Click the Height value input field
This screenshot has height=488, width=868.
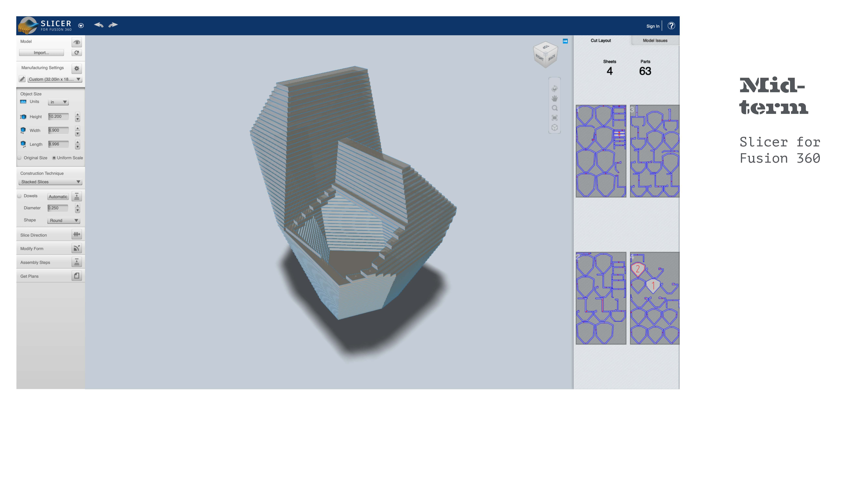point(58,116)
